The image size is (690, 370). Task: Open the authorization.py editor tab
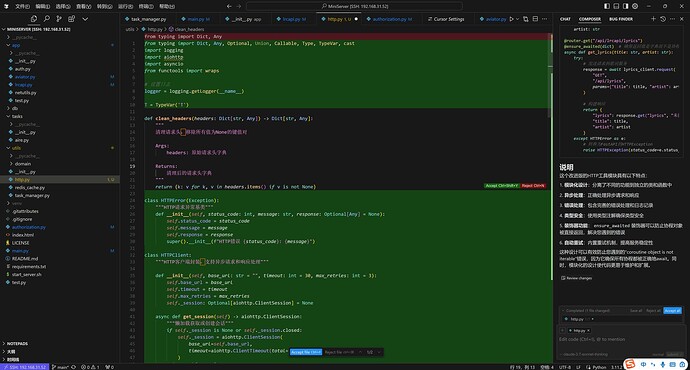coord(389,19)
